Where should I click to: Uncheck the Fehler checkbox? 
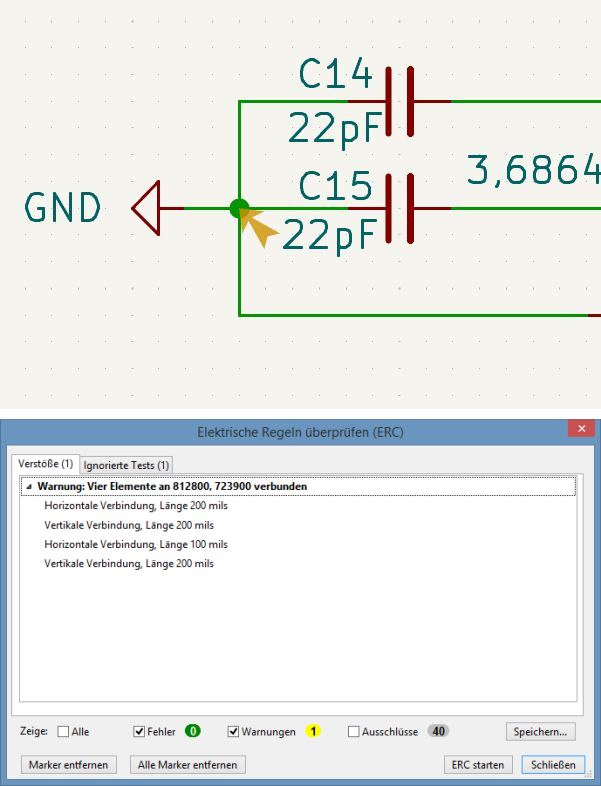click(139, 732)
